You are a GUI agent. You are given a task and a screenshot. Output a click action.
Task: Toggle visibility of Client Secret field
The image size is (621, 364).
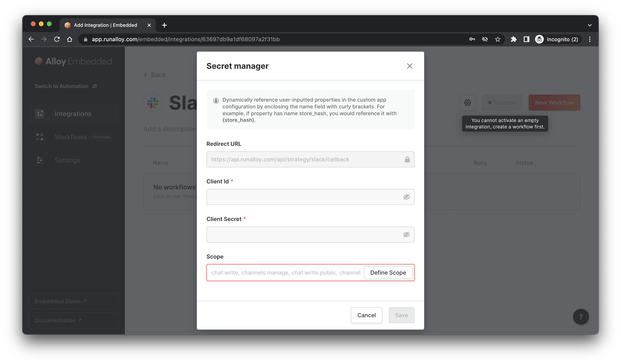(x=406, y=235)
